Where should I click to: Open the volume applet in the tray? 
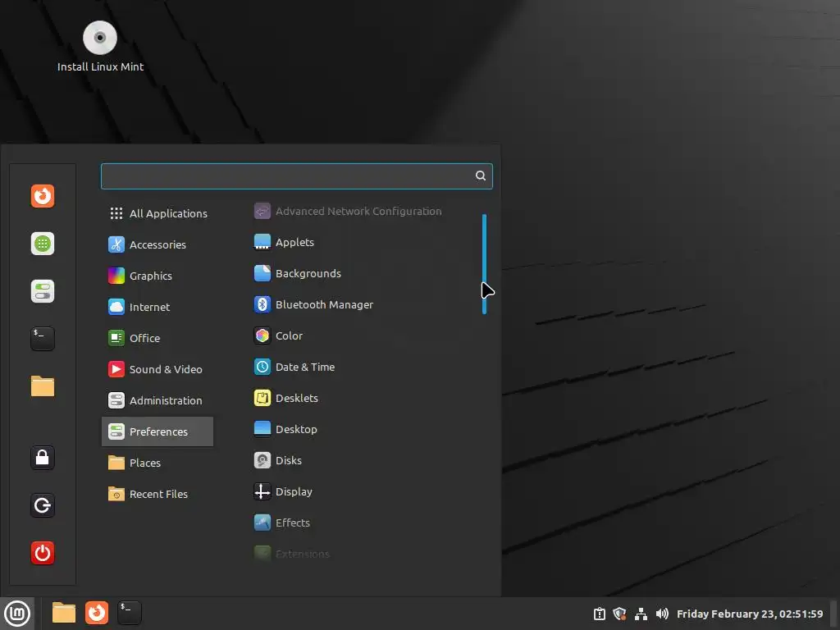click(x=662, y=614)
